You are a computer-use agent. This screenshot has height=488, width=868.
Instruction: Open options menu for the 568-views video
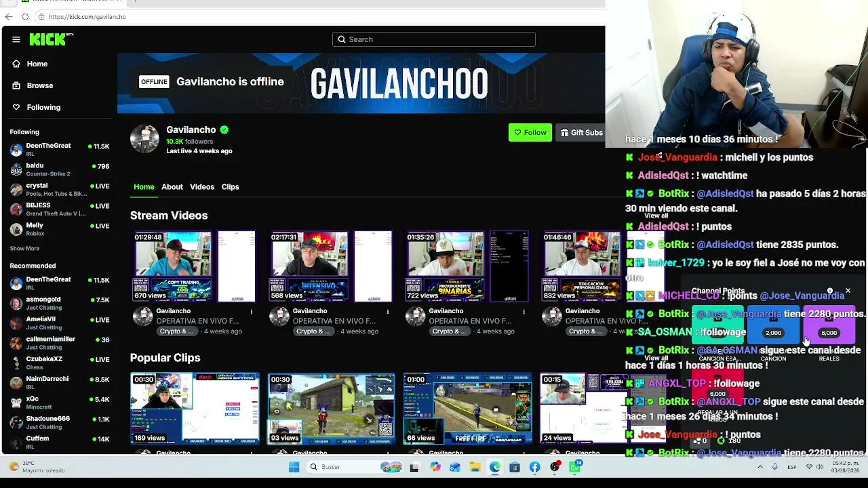click(388, 312)
